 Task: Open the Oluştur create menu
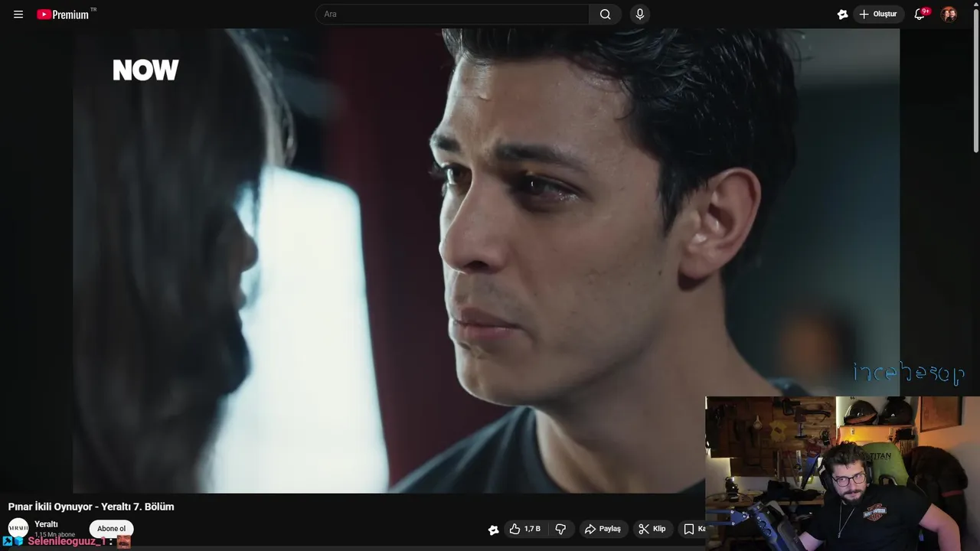point(879,14)
